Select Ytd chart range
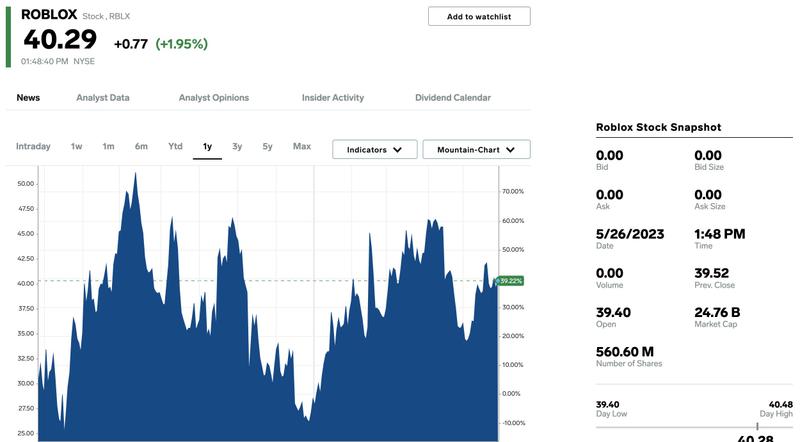This screenshot has height=442, width=800. (176, 146)
